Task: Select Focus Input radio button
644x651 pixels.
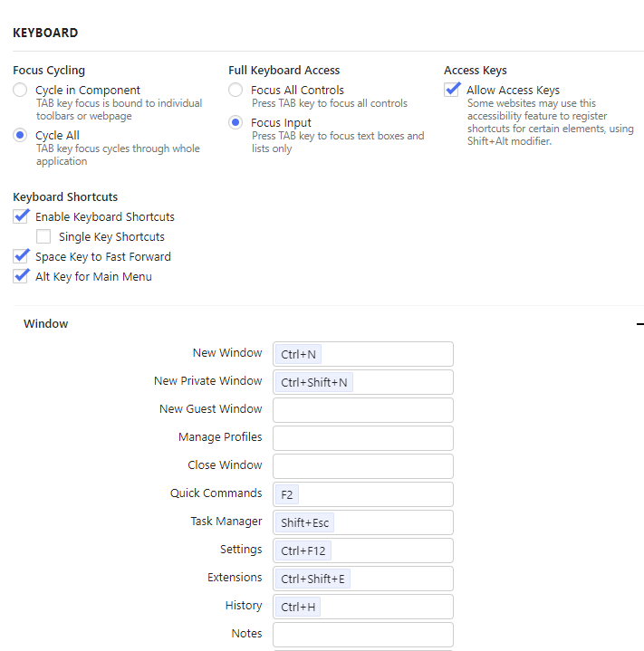Action: [x=235, y=123]
